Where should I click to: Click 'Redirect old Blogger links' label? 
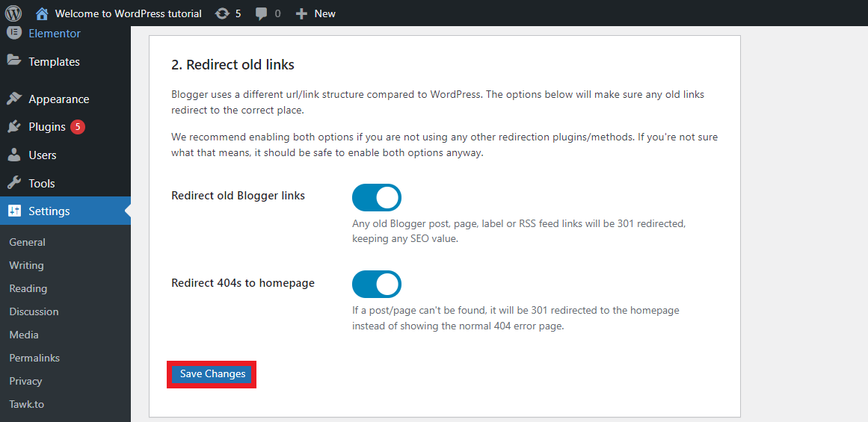click(x=238, y=195)
